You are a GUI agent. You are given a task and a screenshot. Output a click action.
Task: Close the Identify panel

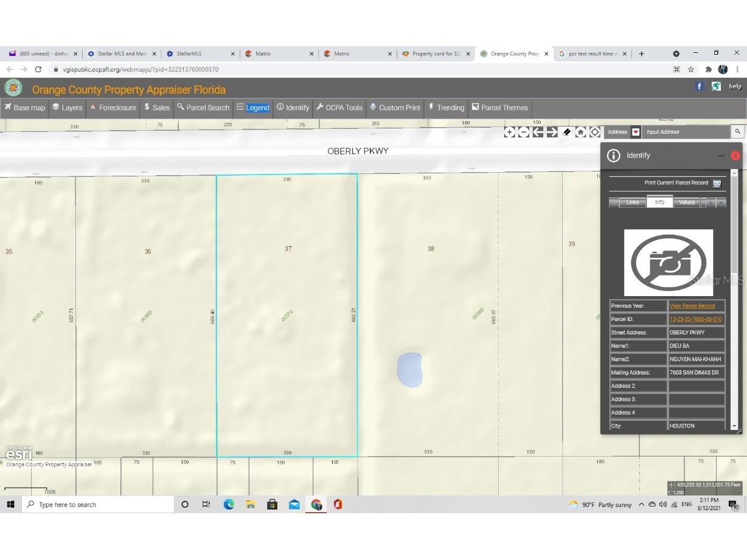coord(735,156)
